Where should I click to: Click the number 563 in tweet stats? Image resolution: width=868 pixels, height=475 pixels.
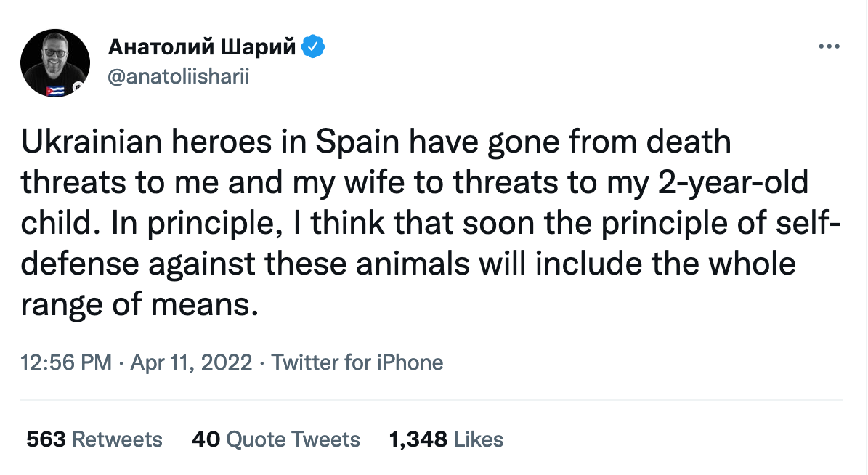click(46, 439)
